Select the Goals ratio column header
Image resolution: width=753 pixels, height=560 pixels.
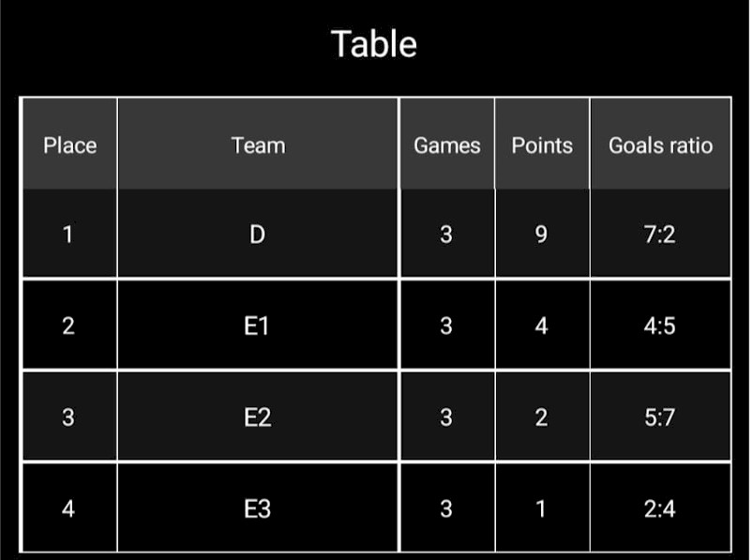[x=660, y=145]
